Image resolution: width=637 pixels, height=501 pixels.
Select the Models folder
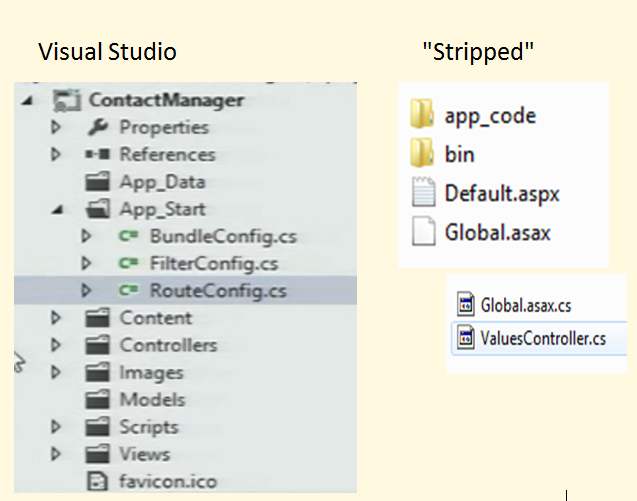pos(152,399)
